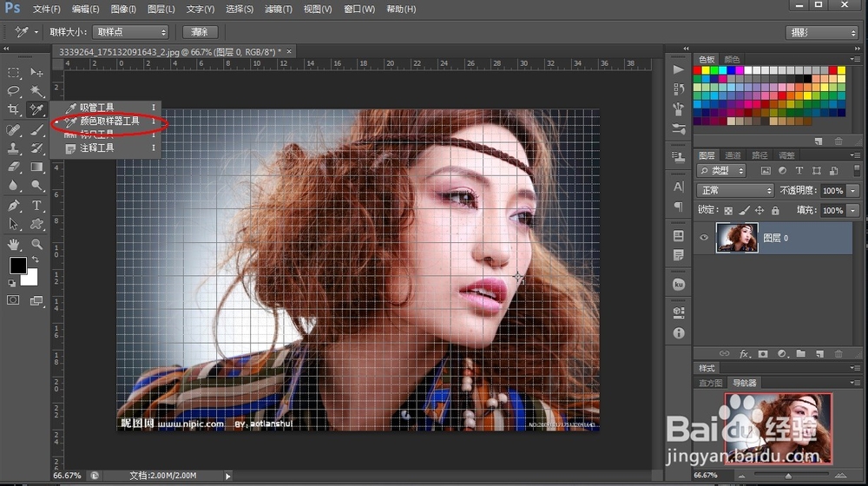Select the Zoom tool
The width and height of the screenshot is (868, 486).
point(36,244)
